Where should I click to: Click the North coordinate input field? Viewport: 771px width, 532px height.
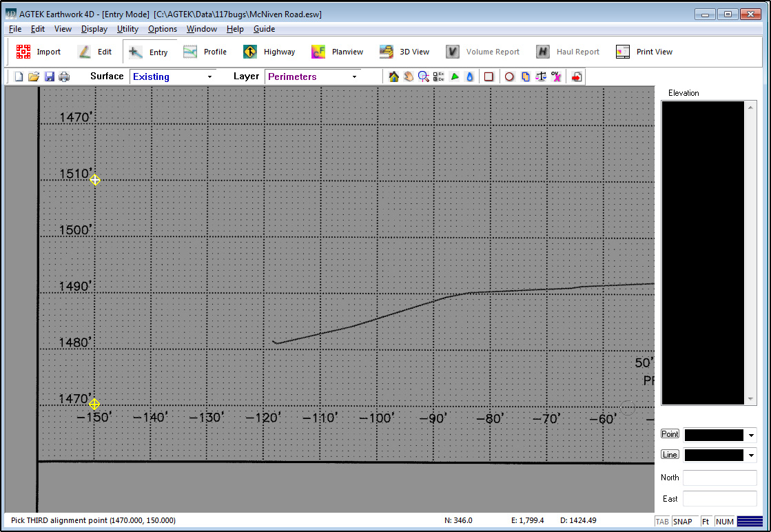[x=719, y=478]
